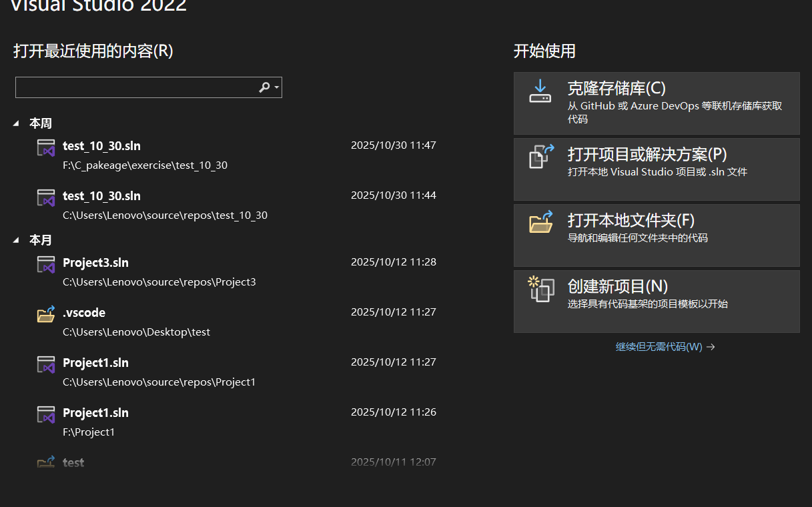Open Project1.sln dated 2025/10/12 11:26

tap(237, 422)
